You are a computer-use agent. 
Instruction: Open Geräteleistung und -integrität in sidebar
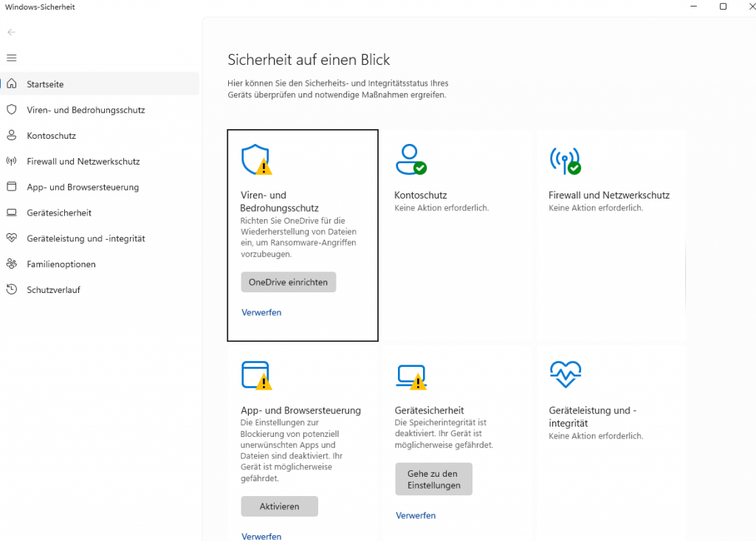pos(86,238)
